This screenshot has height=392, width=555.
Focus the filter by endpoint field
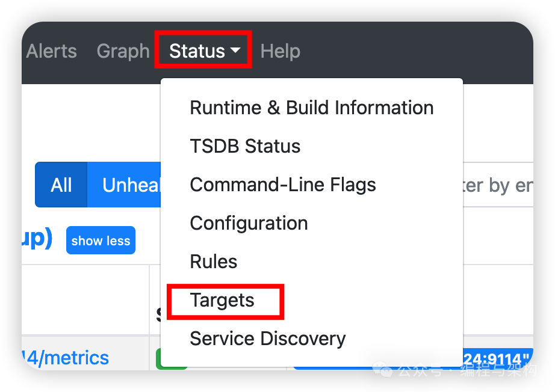coord(498,185)
